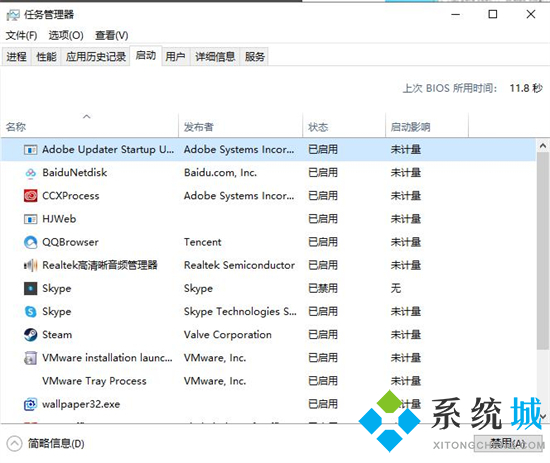Select the VMware installation launc... row name
This screenshot has height=463, width=550.
[107, 358]
